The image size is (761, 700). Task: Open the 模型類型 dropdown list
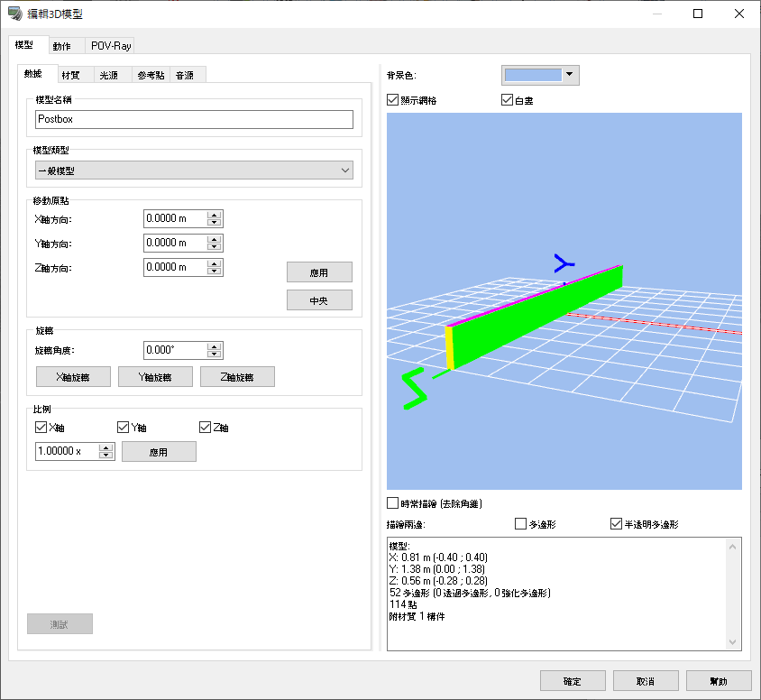(194, 170)
